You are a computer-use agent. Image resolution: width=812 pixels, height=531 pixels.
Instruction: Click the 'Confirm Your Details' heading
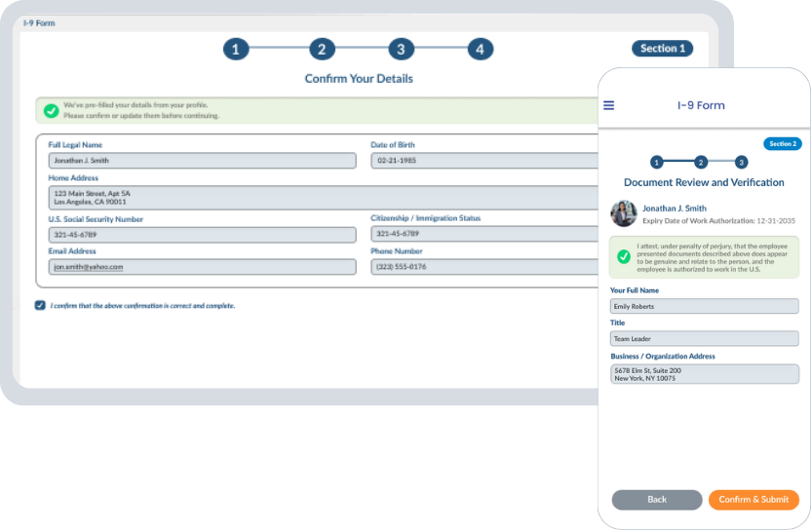point(359,79)
